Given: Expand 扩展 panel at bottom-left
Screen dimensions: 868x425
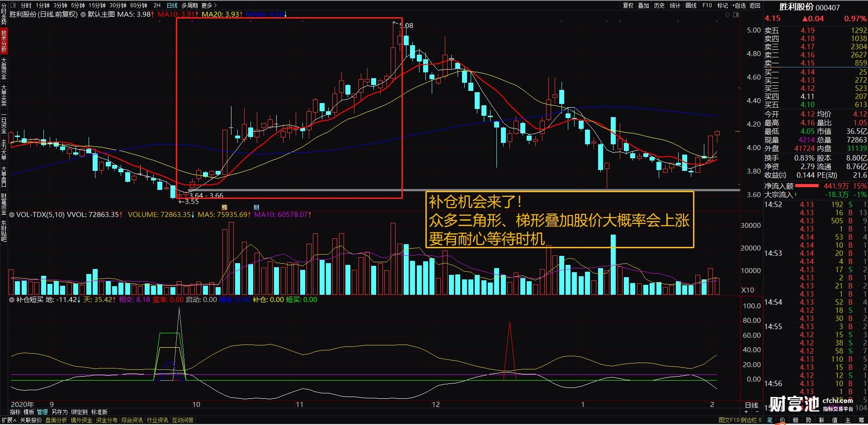Looking at the screenshot, I should tap(9, 420).
